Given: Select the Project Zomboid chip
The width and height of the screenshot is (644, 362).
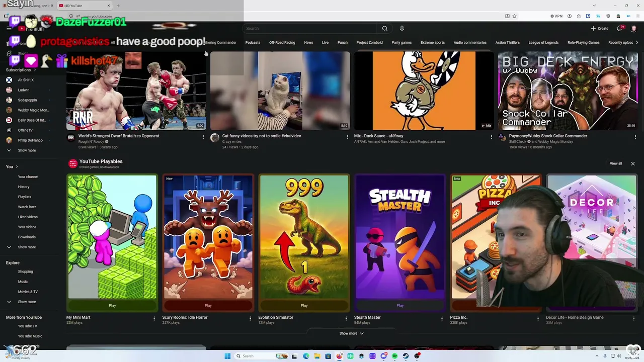Looking at the screenshot, I should click(369, 43).
